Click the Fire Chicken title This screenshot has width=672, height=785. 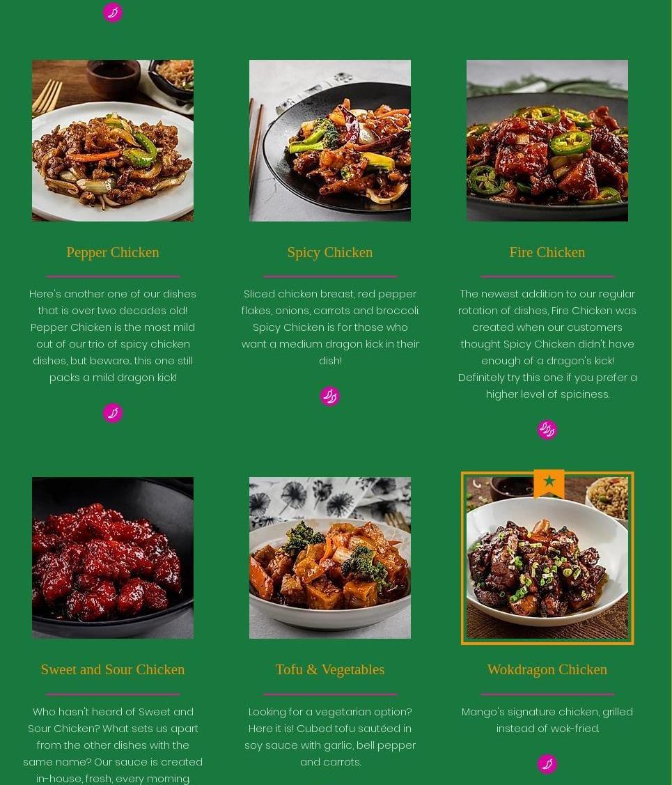click(x=547, y=252)
